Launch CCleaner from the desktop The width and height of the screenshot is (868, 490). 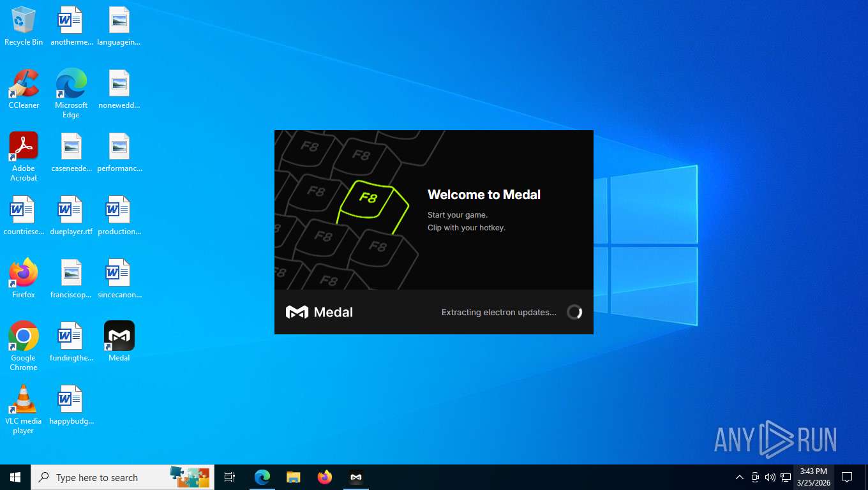point(24,89)
